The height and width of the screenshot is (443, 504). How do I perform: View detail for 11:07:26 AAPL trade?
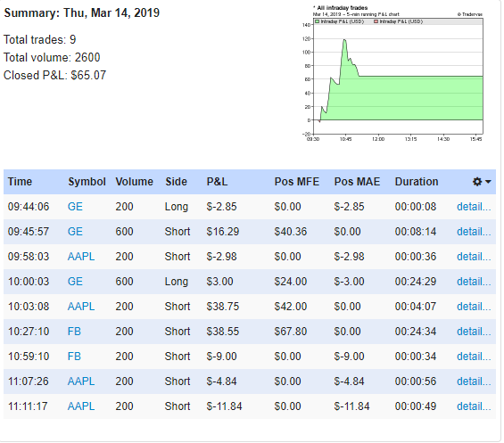pos(474,381)
